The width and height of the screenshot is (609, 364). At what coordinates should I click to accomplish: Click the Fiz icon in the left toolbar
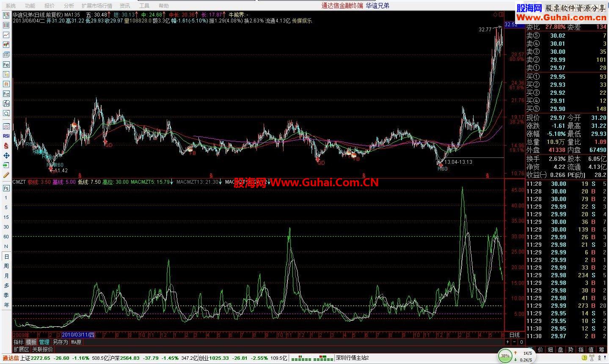pos(6,94)
